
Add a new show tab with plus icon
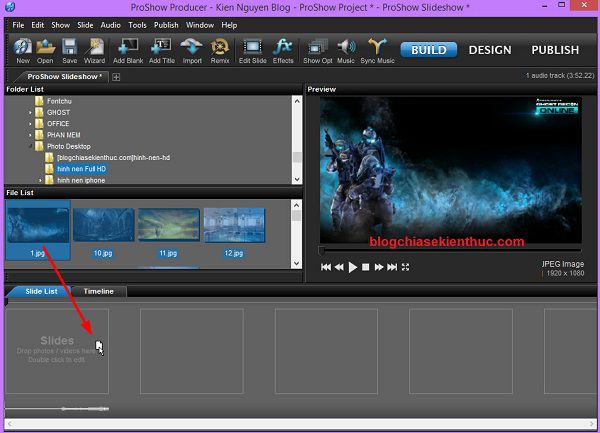116,77
